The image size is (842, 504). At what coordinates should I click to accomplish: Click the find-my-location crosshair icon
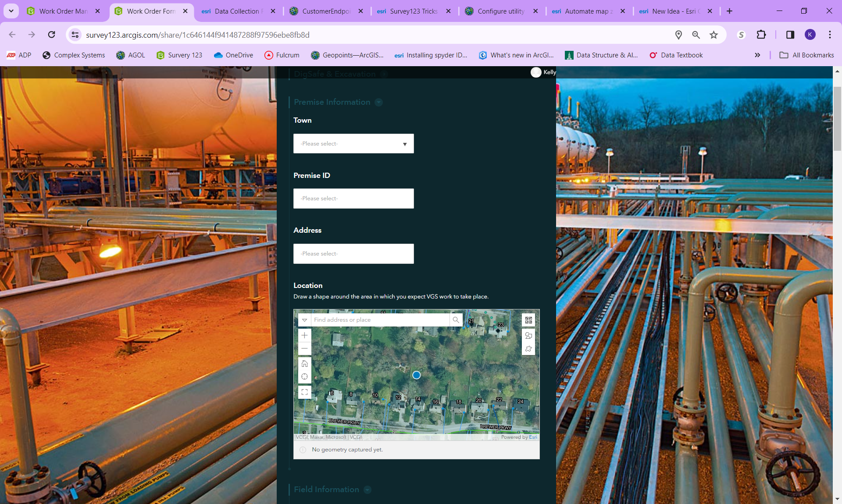tap(304, 376)
